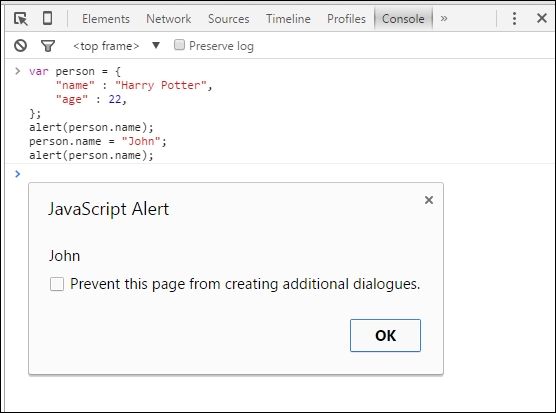This screenshot has height=413, width=556.
Task: Switch to the Network tab
Action: click(168, 19)
